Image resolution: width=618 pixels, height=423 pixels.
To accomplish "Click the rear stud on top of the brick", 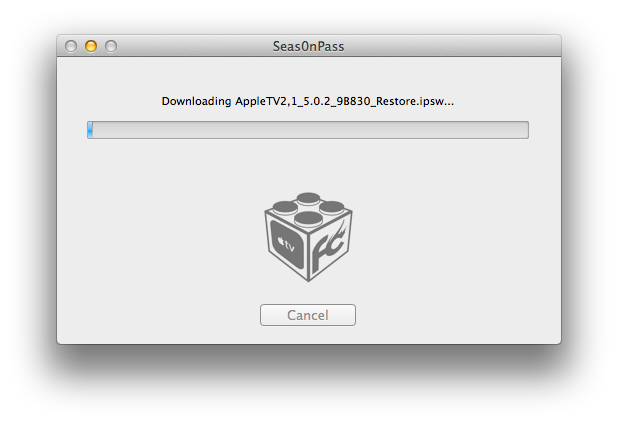I will pyautogui.click(x=307, y=199).
